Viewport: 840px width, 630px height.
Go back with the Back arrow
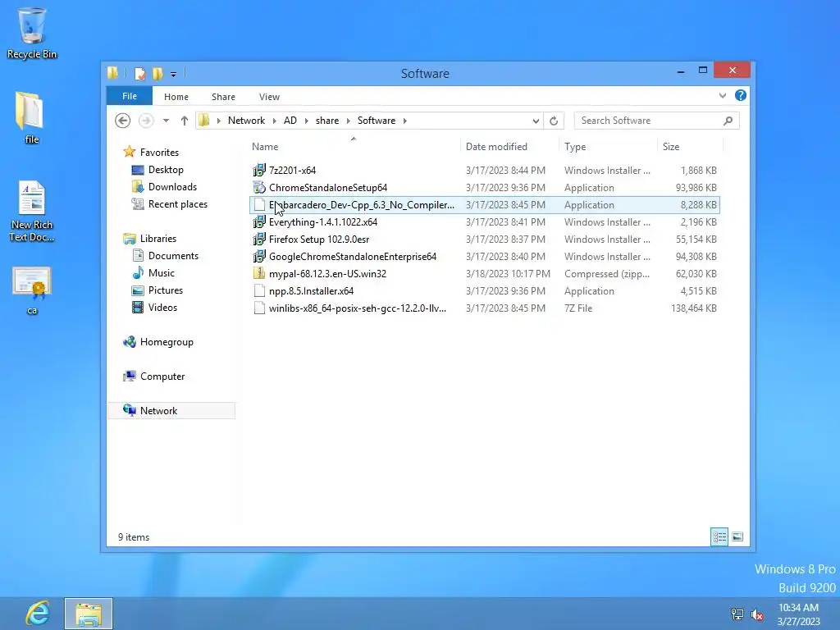tap(123, 121)
